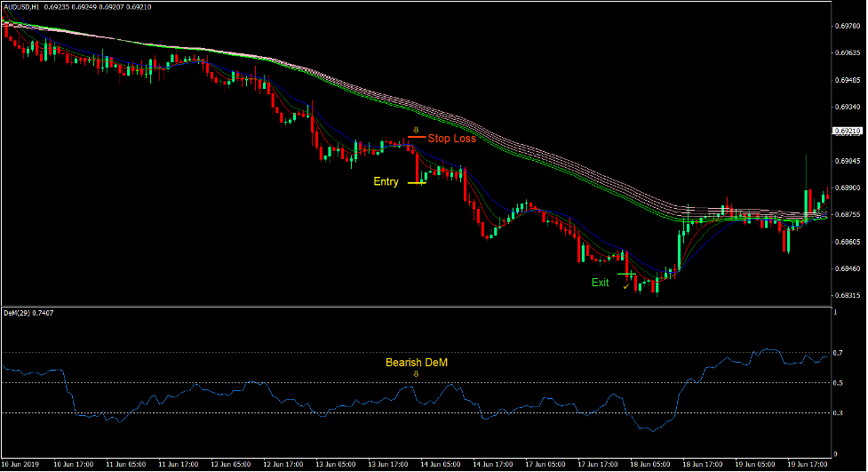Select the 0.69045 price axis label

tap(847, 161)
